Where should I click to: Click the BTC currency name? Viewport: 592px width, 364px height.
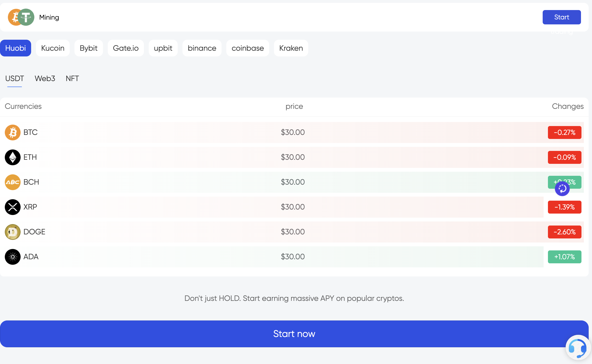pos(30,132)
